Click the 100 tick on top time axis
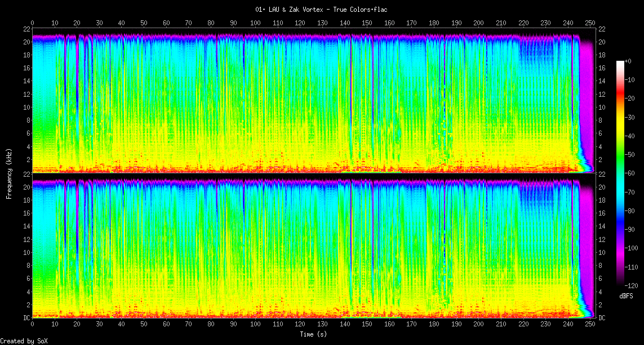The height and width of the screenshot is (345, 644). (x=255, y=23)
